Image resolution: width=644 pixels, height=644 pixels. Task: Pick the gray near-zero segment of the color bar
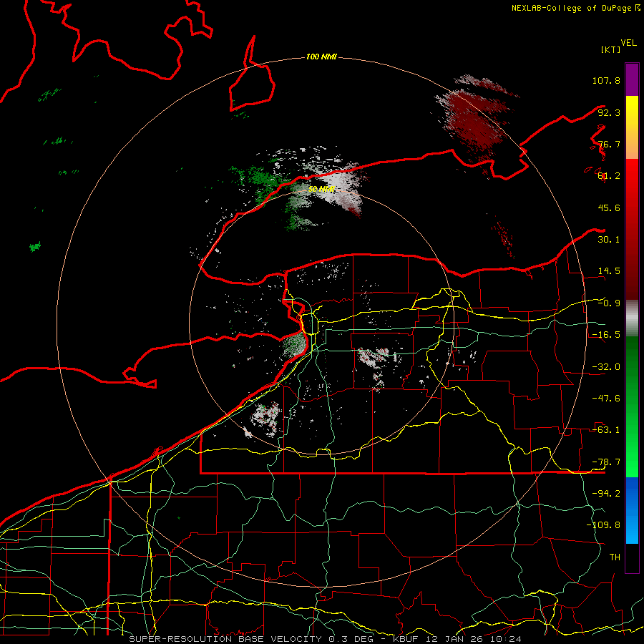632,318
